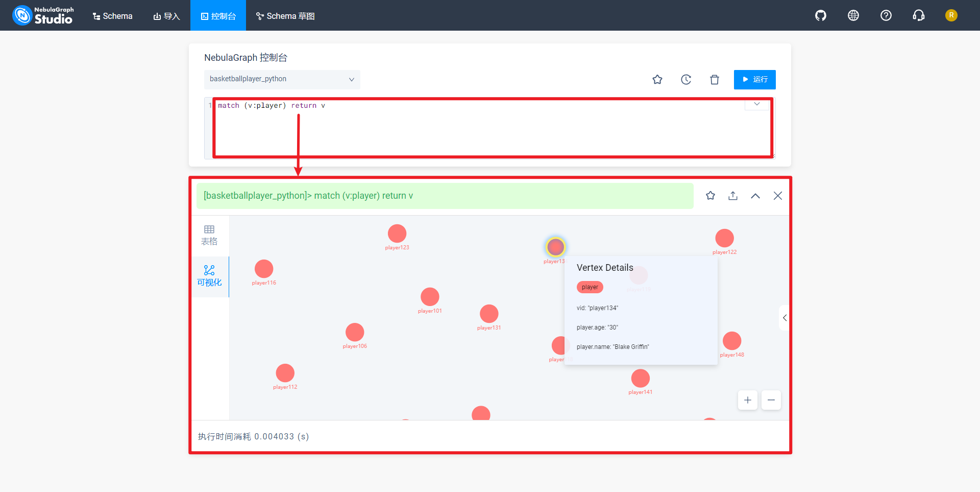Viewport: 980px width, 492px height.
Task: Click the support headset icon
Action: tap(919, 15)
